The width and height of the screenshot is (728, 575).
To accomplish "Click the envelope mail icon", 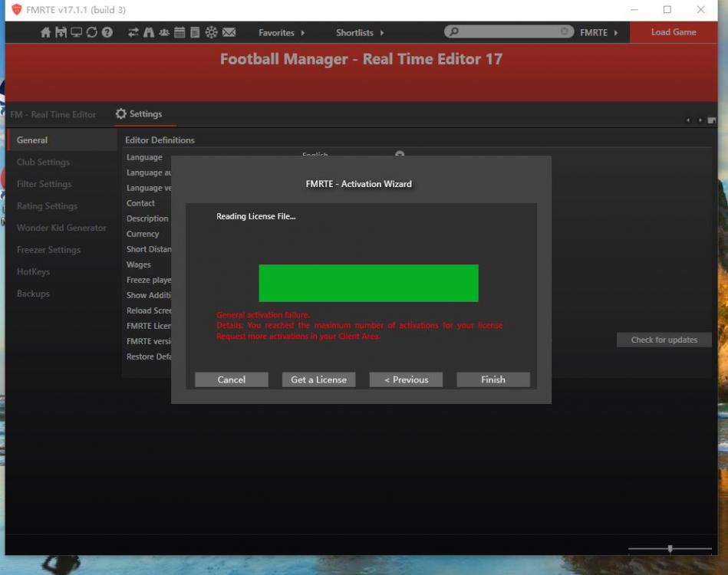I will point(229,32).
